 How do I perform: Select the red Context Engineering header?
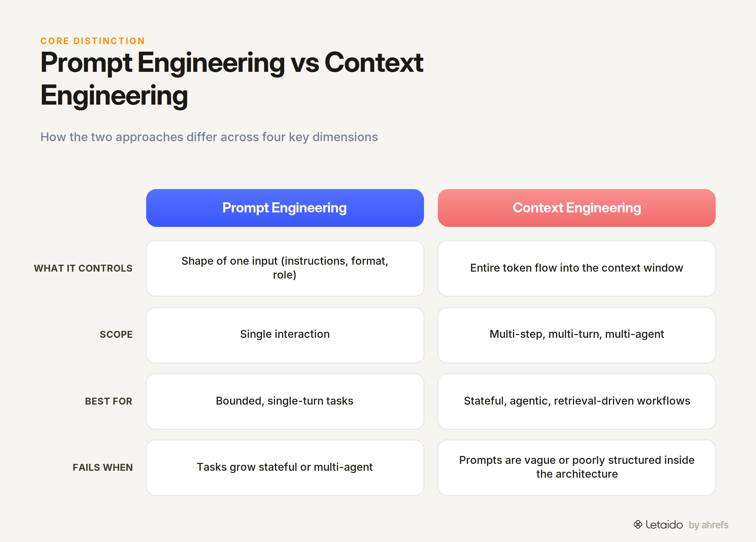click(576, 208)
